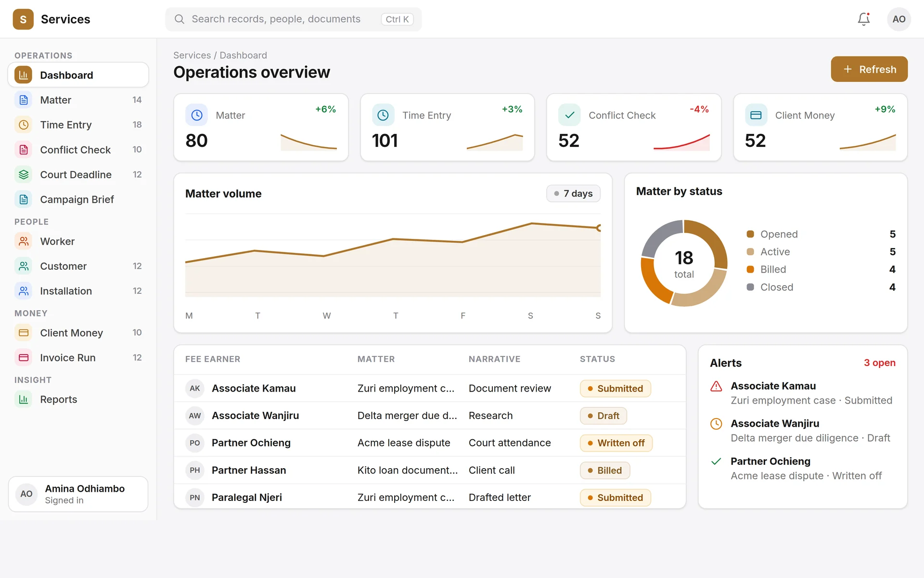Click the Invoice Run icon in sidebar
The image size is (924, 578).
click(23, 358)
